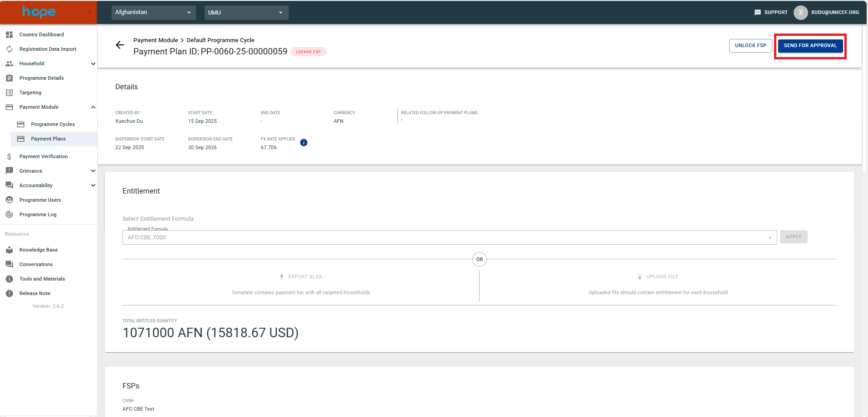Open the Support link
This screenshot has width=868, height=417.
point(771,13)
